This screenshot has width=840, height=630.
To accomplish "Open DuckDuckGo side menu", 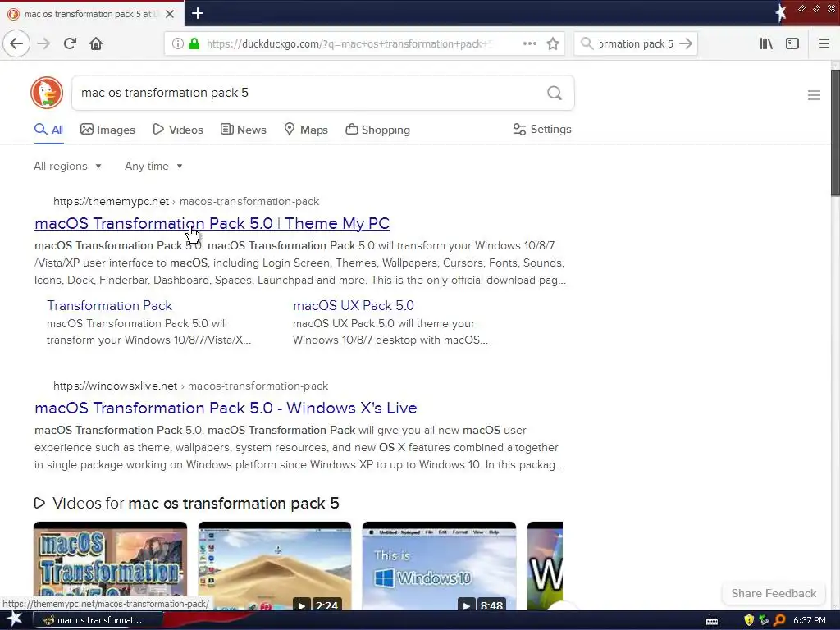I will point(814,95).
